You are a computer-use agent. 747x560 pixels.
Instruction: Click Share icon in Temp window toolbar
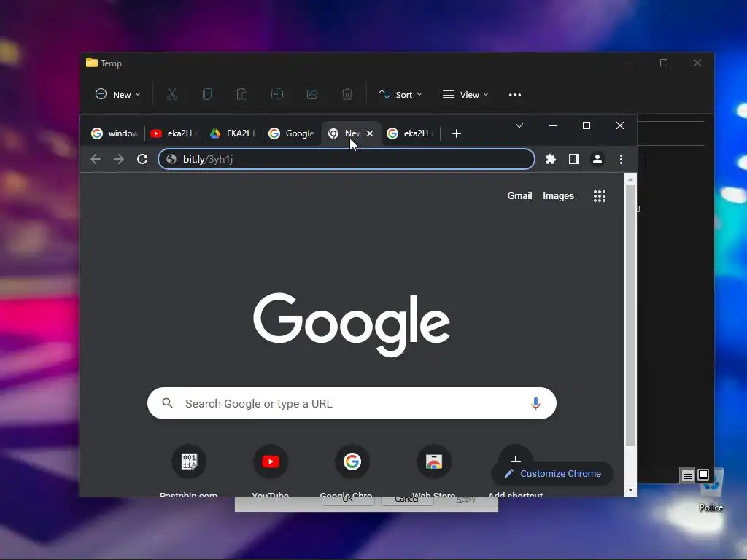click(312, 94)
